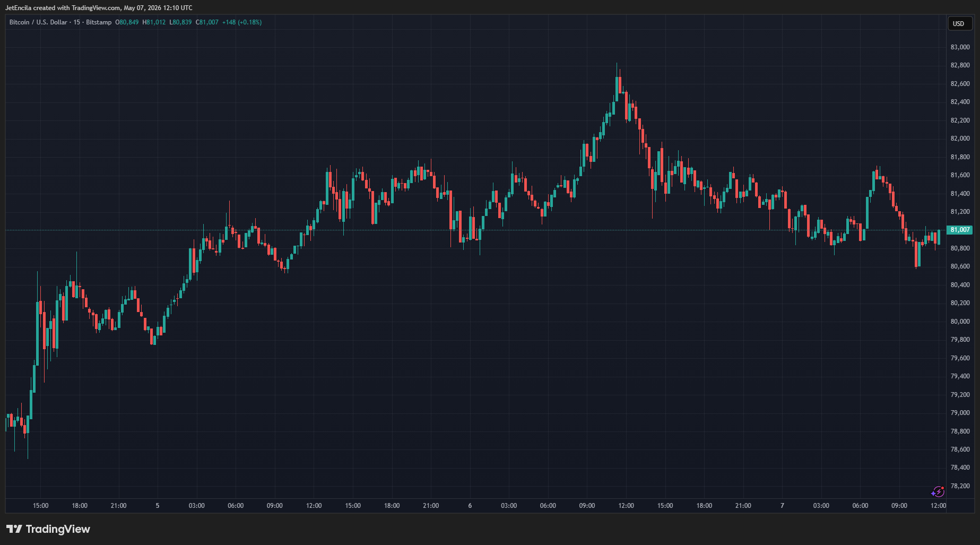This screenshot has width=980, height=545.
Task: Click the 78,200 price axis label
Action: pyautogui.click(x=960, y=486)
